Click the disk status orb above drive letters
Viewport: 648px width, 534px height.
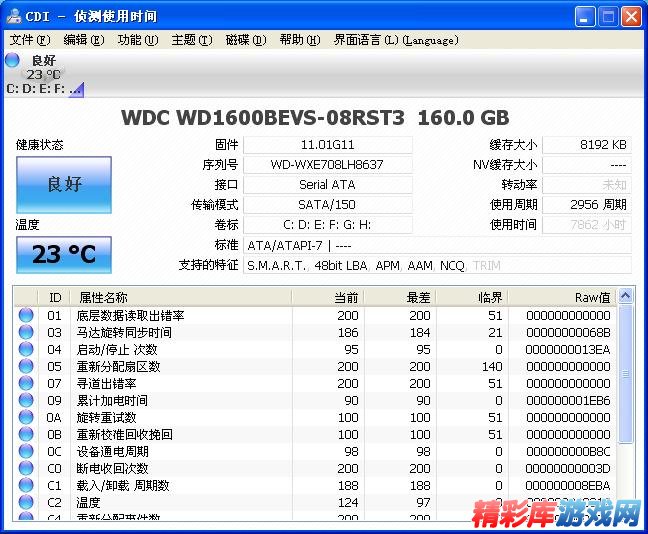pyautogui.click(x=13, y=61)
